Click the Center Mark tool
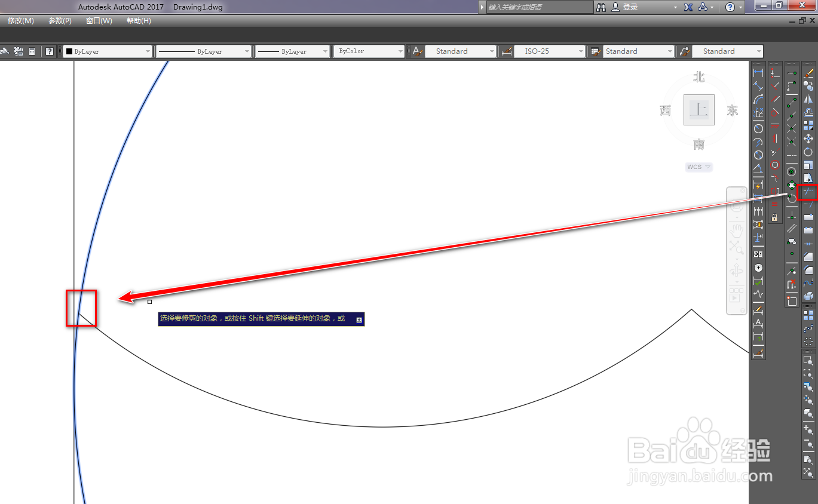 [x=758, y=268]
